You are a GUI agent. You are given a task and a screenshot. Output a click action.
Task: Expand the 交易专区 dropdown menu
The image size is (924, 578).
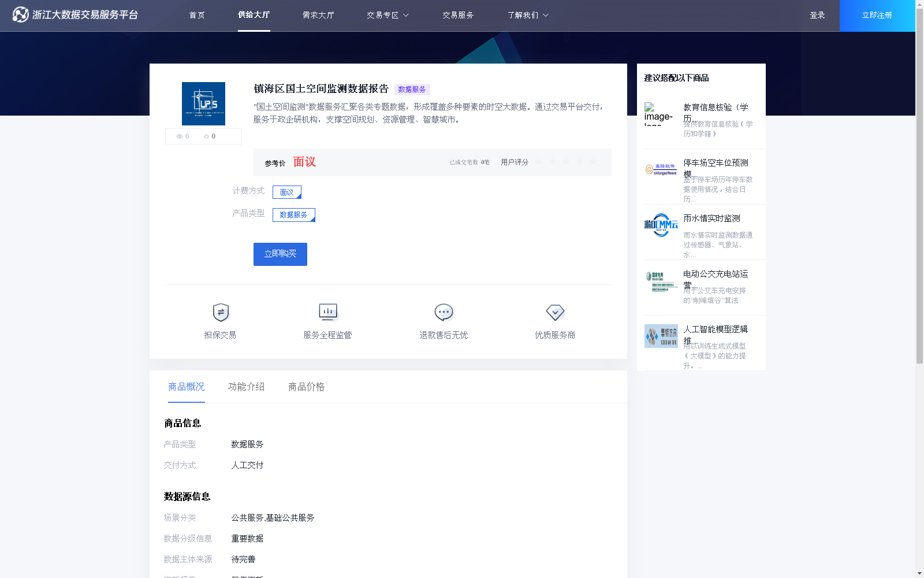388,16
